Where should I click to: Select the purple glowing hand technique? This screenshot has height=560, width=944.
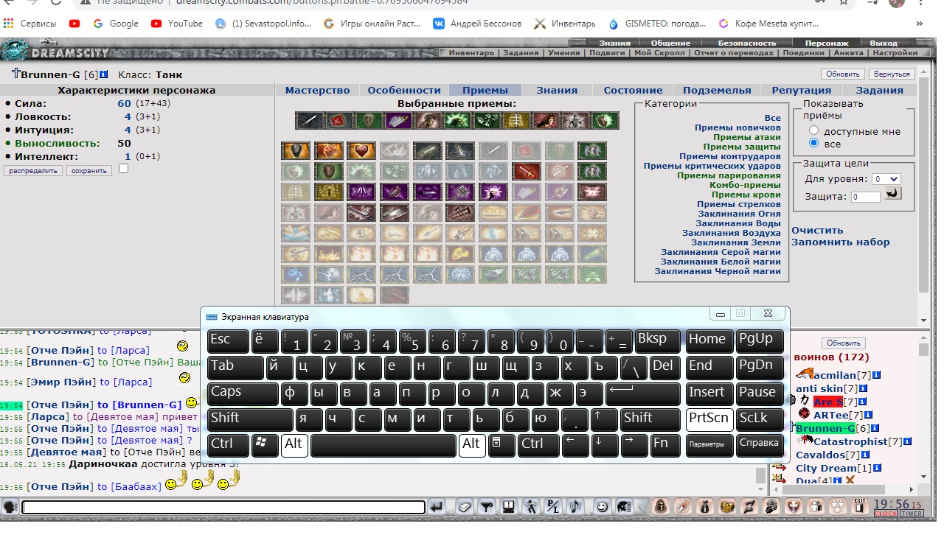coord(493,192)
